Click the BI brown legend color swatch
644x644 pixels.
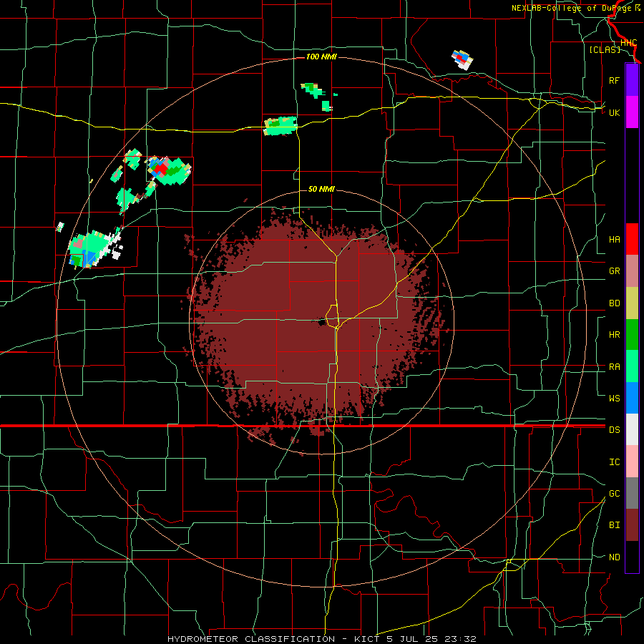pos(632,525)
